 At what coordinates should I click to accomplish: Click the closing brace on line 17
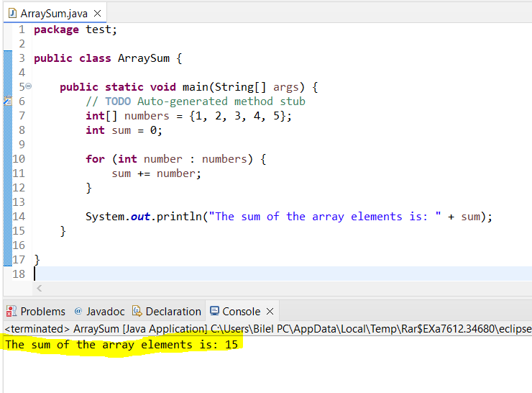coord(37,260)
